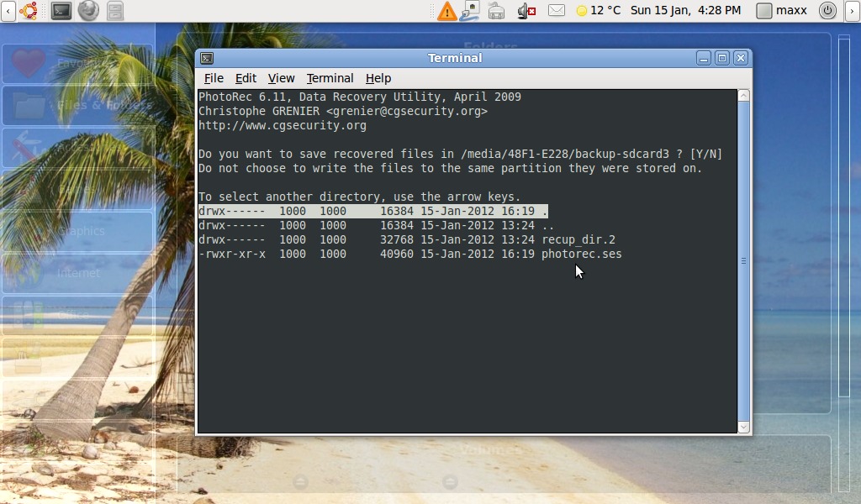Click the Terminal window menu icon in titlebar
Image resolution: width=861 pixels, height=504 pixels.
click(207, 58)
